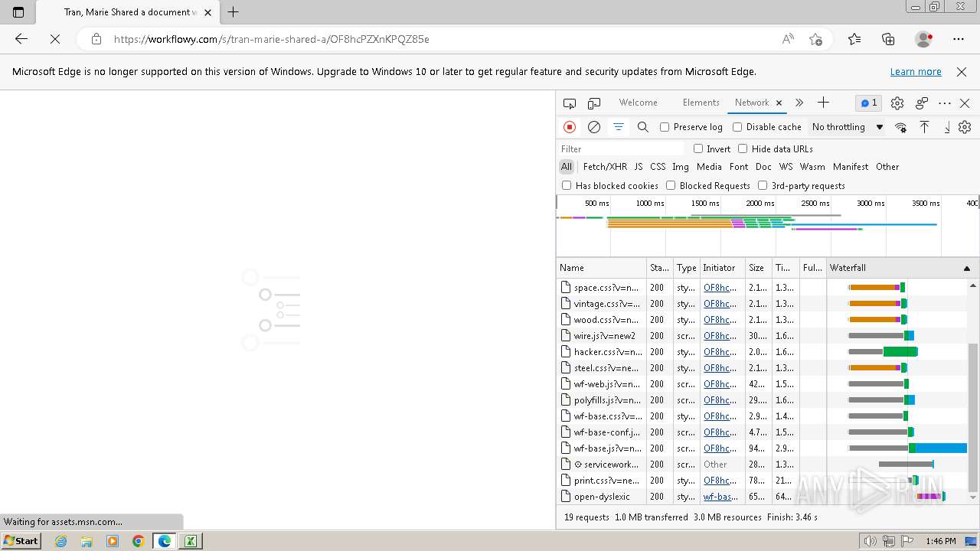The width and height of the screenshot is (980, 551).
Task: Select the wire.js request row
Action: pos(762,336)
